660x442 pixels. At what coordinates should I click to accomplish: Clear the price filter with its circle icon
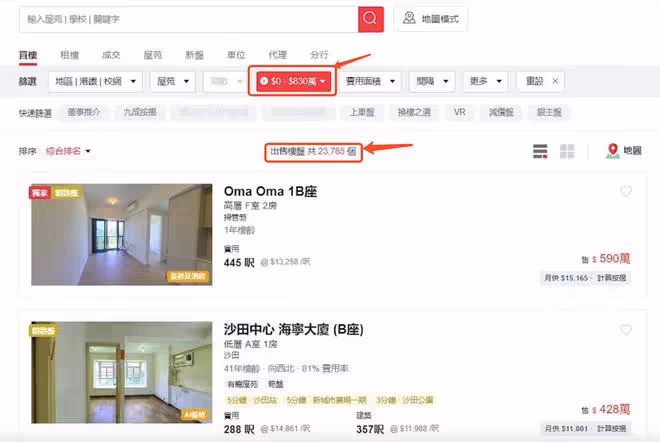click(x=264, y=81)
